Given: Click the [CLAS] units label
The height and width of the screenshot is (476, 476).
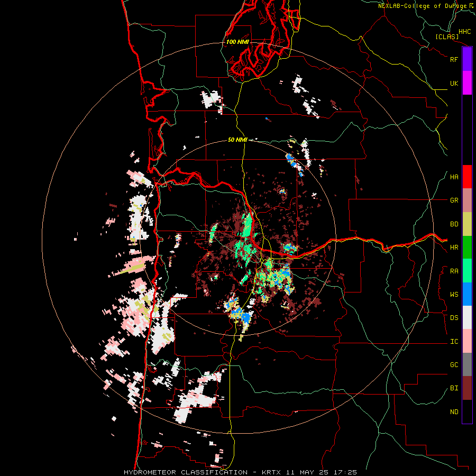Looking at the screenshot, I should click(447, 37).
